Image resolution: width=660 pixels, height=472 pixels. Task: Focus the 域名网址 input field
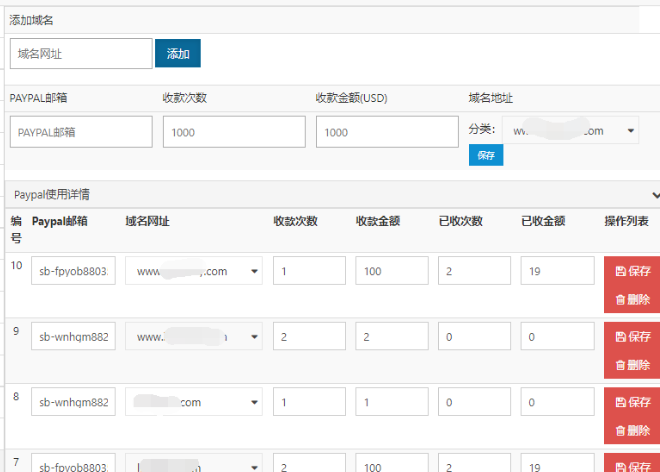(x=81, y=54)
